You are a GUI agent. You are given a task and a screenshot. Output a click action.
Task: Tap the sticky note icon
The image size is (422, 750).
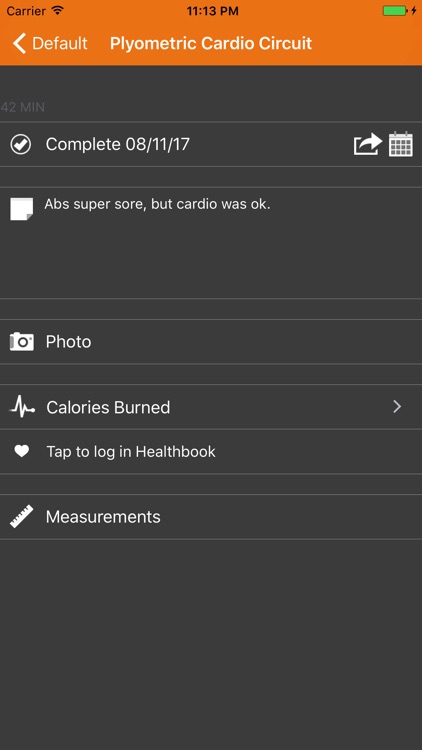pyautogui.click(x=22, y=209)
